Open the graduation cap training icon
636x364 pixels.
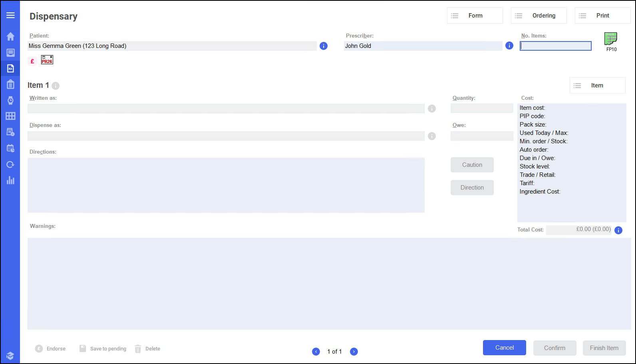(x=10, y=356)
